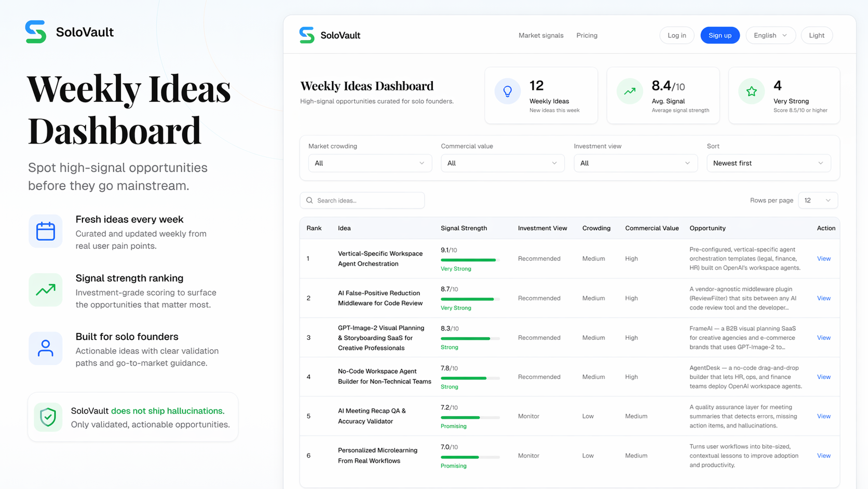View the GPT-Image-2 Visual Planning idea

[823, 338]
